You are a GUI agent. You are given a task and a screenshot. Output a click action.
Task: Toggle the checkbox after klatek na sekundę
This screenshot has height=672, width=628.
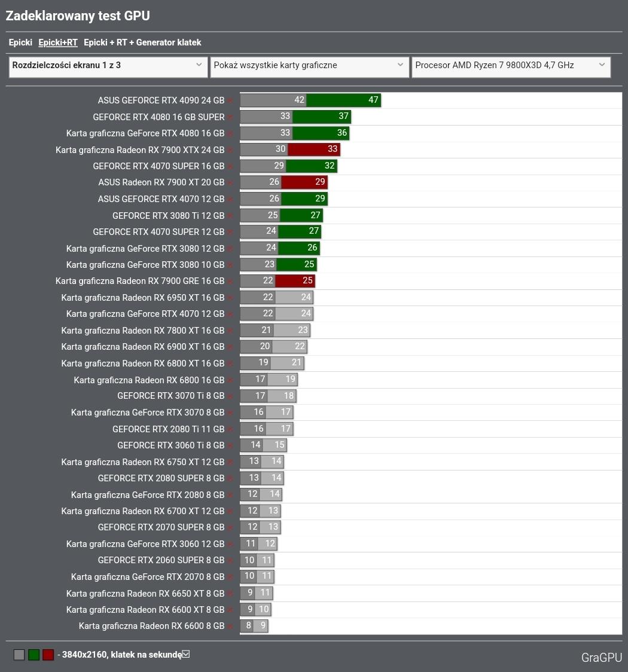pyautogui.click(x=186, y=654)
